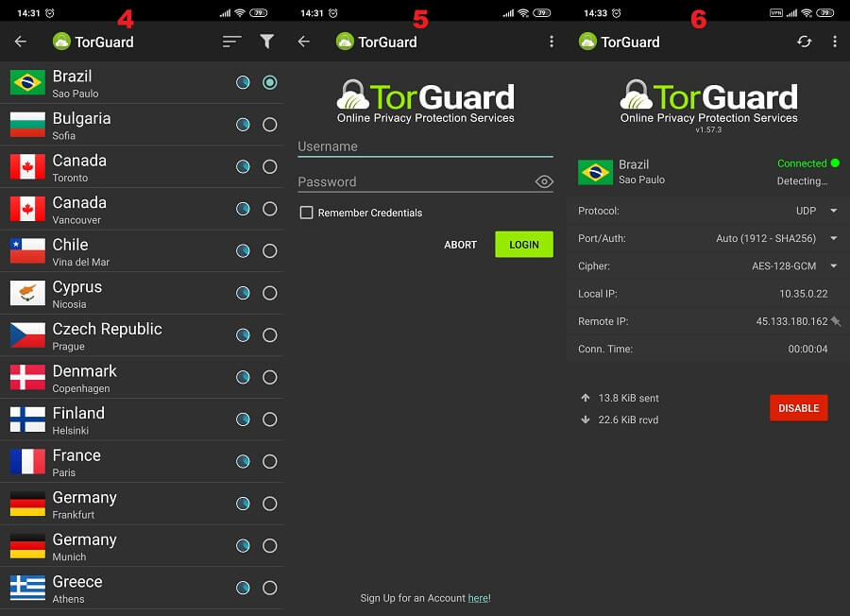Tap the 'Greece' server name
This screenshot has height=616, width=850.
point(77,582)
